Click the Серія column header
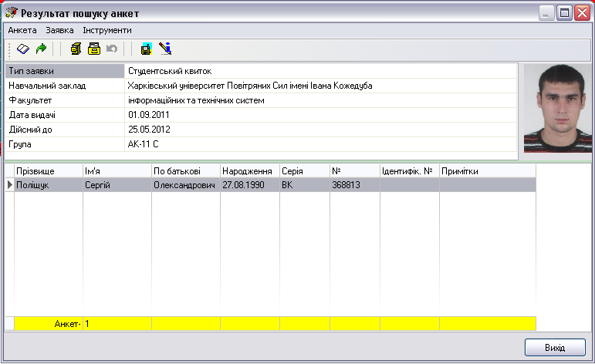This screenshot has height=364, width=595. (305, 171)
